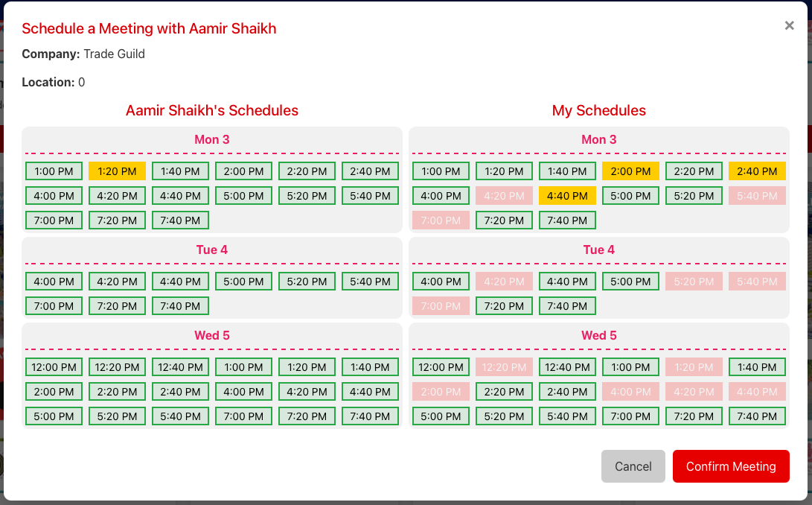Choose my 1:40 PM slot on Wed 5
This screenshot has width=812, height=505.
click(x=757, y=367)
